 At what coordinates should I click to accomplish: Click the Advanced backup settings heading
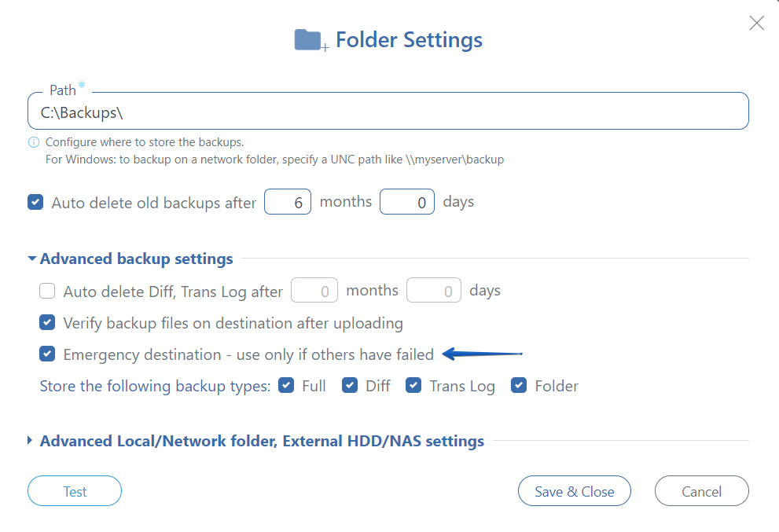[136, 259]
